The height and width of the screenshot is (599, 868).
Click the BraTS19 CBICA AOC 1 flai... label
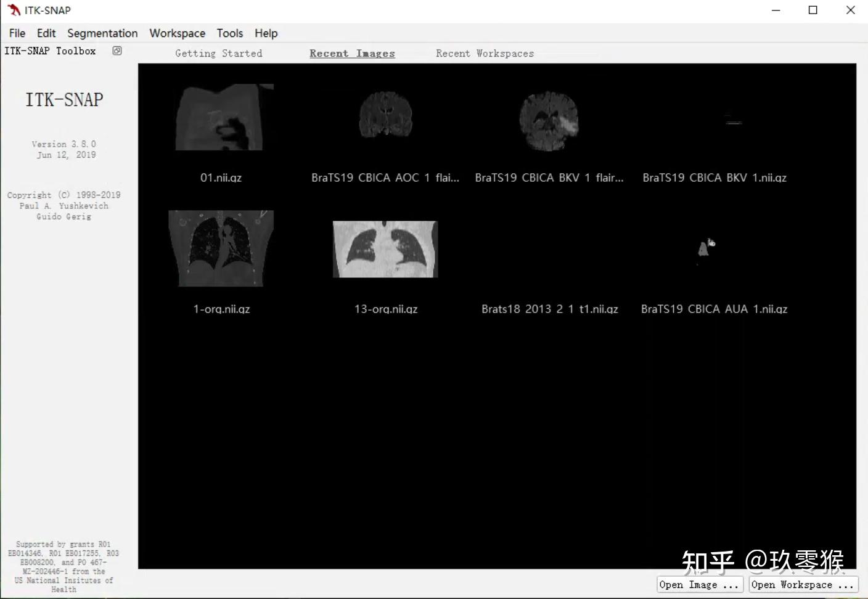click(385, 177)
